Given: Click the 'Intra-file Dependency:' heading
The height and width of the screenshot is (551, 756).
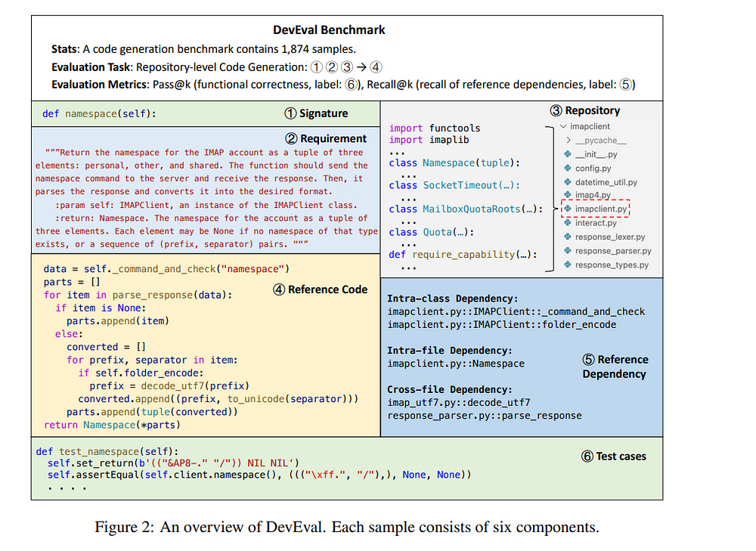Looking at the screenshot, I should [450, 351].
